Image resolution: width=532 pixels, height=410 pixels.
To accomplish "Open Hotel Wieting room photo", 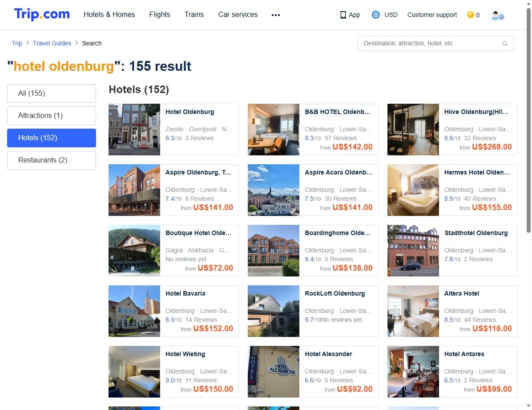I will click(134, 372).
